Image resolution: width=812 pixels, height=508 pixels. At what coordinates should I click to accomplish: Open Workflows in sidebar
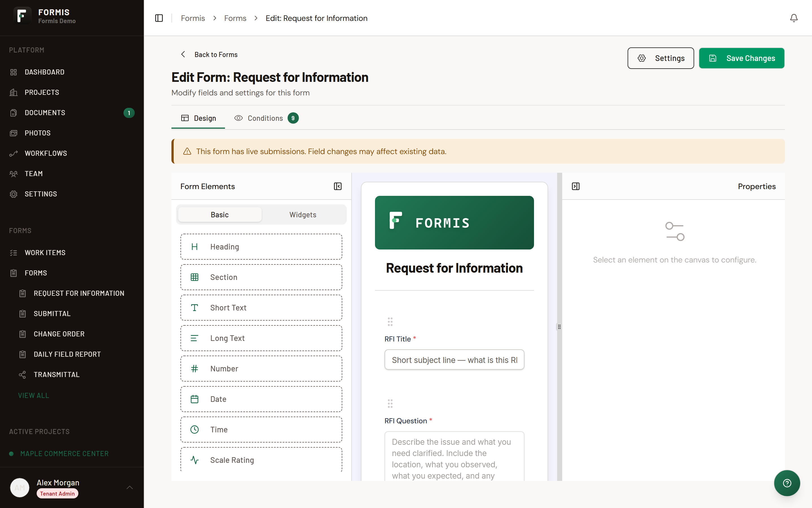click(72, 154)
